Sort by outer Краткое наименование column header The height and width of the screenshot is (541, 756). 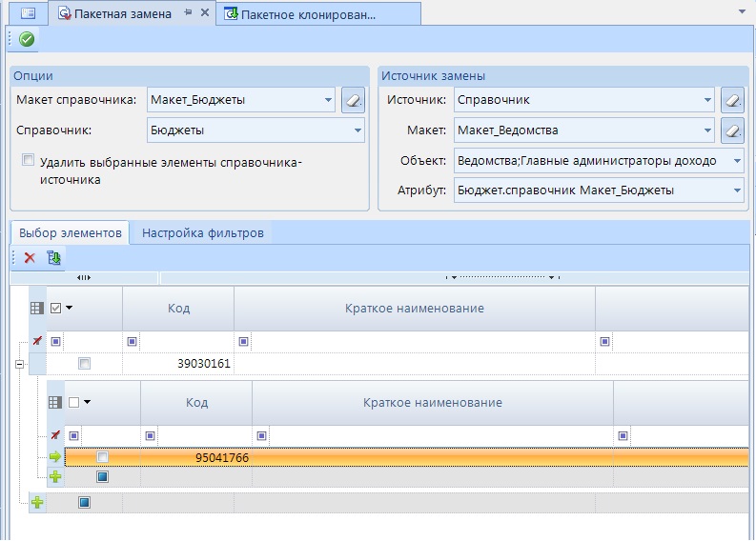pyautogui.click(x=414, y=308)
